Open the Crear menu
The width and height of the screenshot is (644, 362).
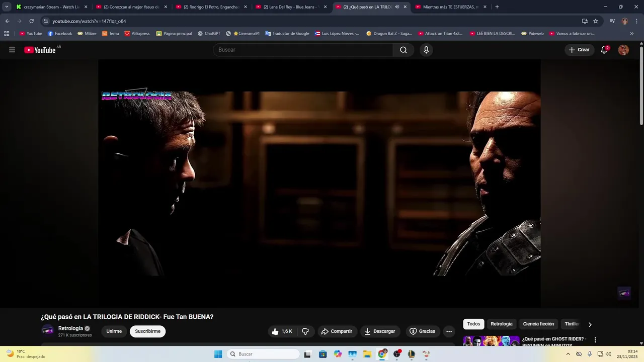pos(579,50)
